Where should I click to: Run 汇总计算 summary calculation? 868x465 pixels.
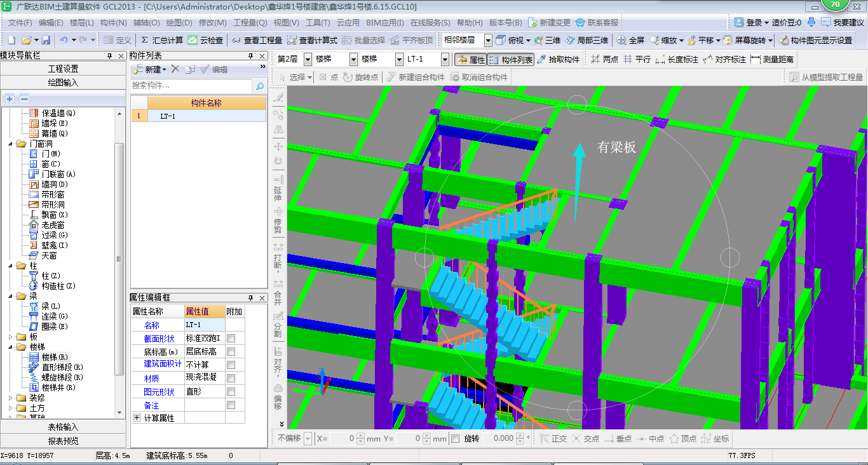[x=161, y=40]
